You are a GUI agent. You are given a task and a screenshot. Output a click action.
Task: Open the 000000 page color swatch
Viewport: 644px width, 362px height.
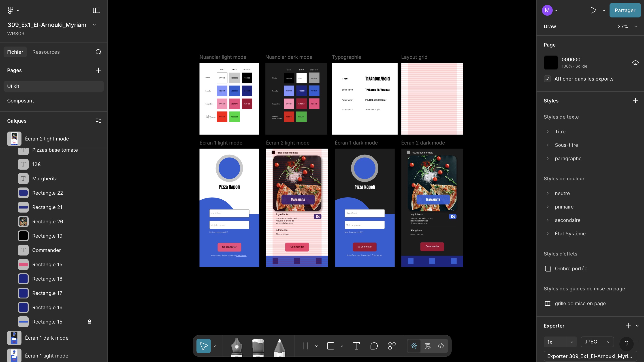click(551, 62)
